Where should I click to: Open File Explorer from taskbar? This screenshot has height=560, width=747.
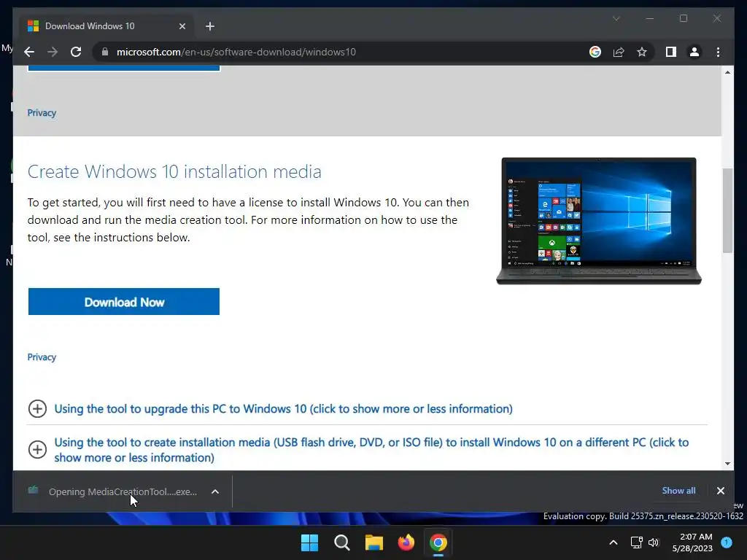374,542
